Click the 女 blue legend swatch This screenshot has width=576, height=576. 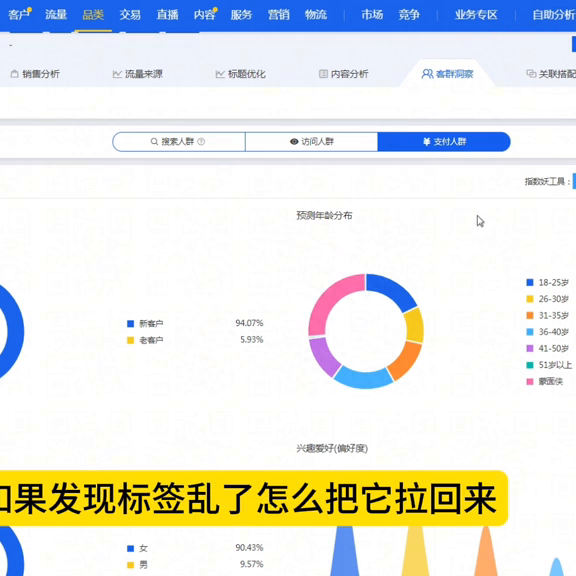click(x=130, y=548)
